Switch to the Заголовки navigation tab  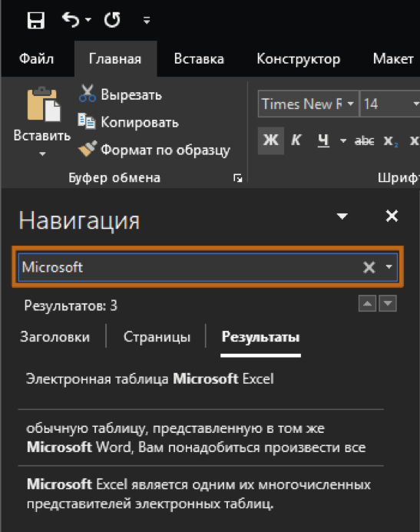pos(55,337)
